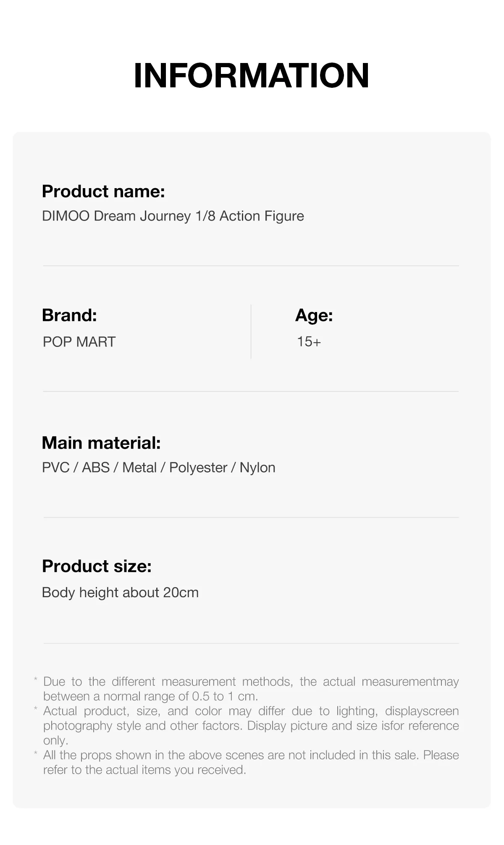Screen dimensions: 504x845
Task: Click the word Polyester in materials
Action: 198,468
